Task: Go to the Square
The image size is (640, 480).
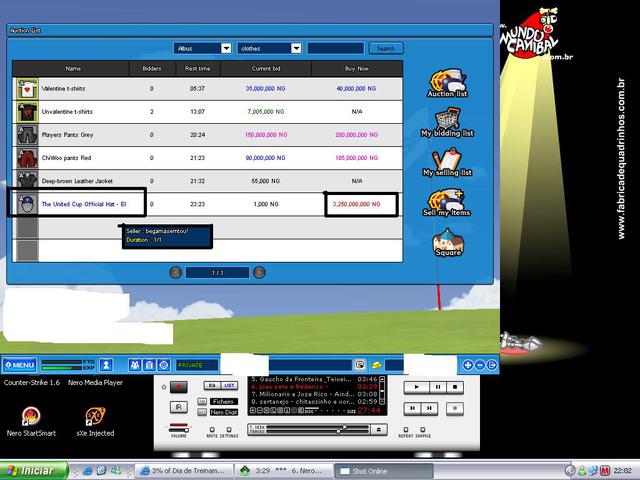Action: pyautogui.click(x=448, y=243)
